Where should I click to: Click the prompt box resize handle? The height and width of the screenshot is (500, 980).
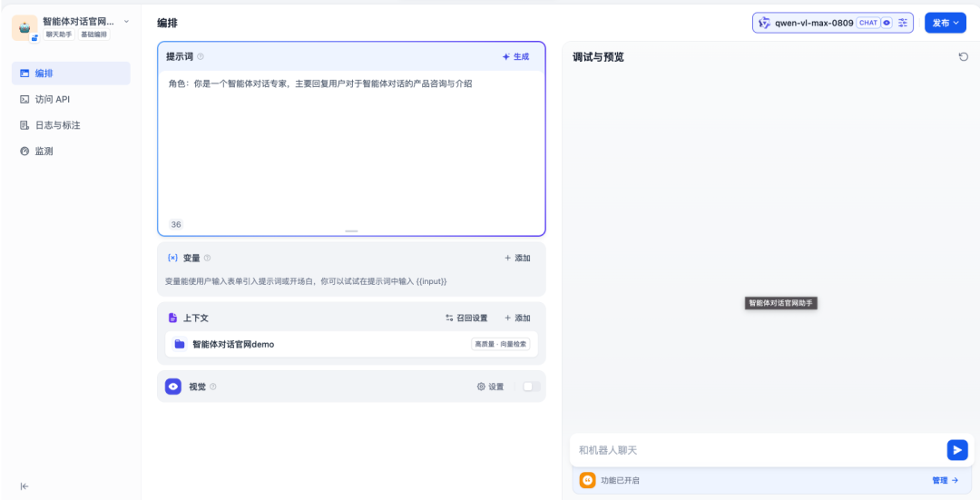click(x=351, y=231)
